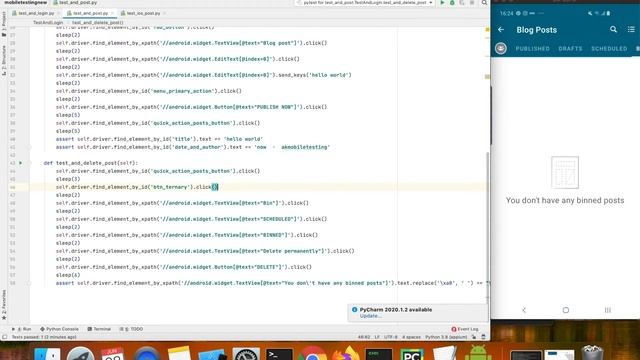Change line separator LF in status bar
The width and height of the screenshot is (640, 360).
point(377,337)
